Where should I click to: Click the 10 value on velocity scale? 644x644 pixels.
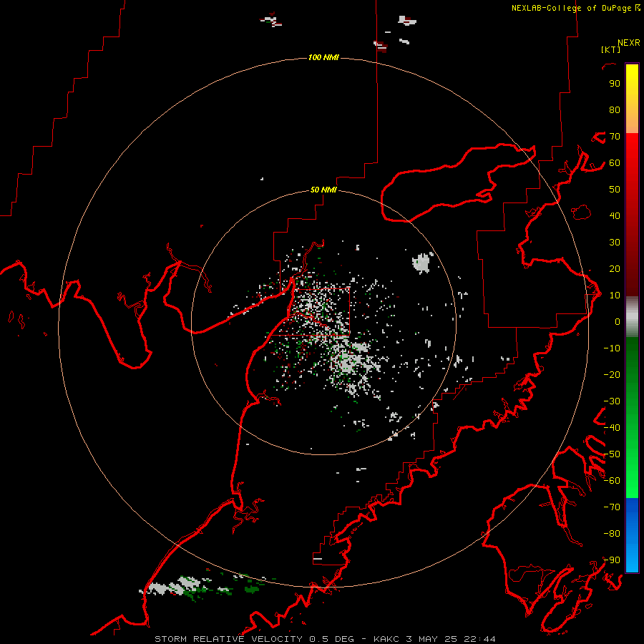coord(615,296)
